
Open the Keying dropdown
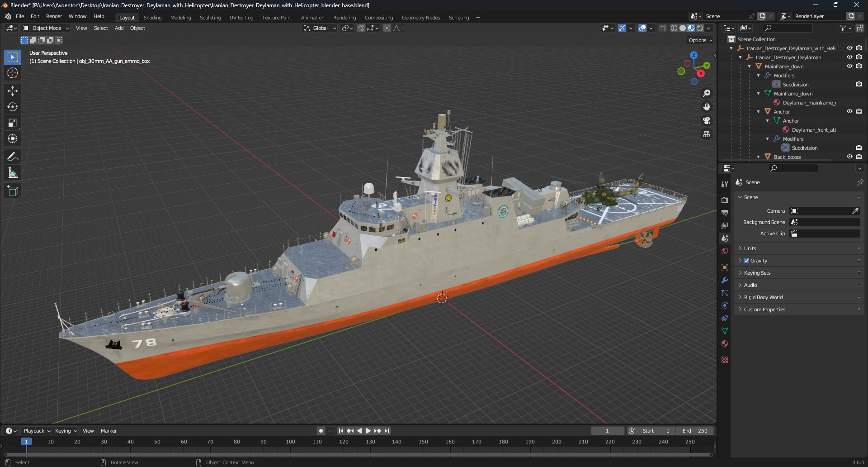pyautogui.click(x=66, y=431)
